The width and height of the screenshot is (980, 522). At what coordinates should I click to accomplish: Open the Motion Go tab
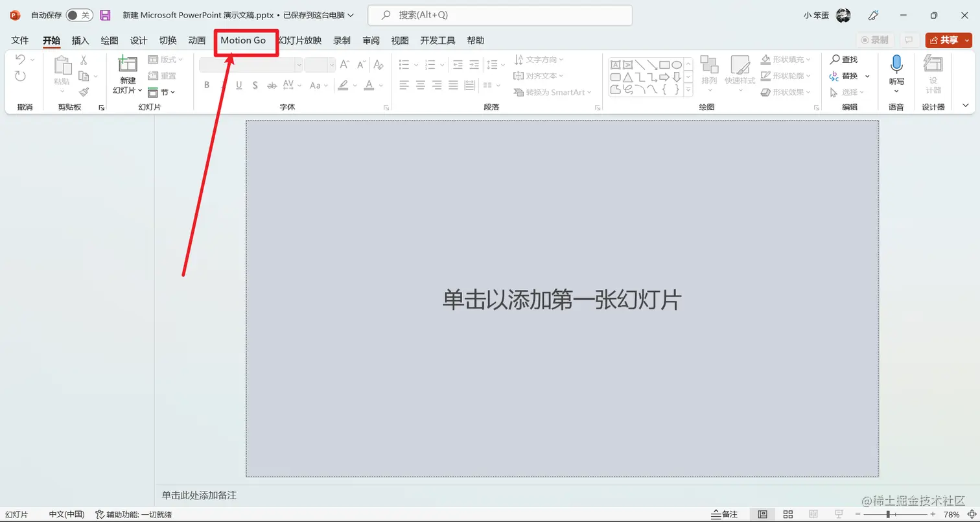pyautogui.click(x=243, y=40)
